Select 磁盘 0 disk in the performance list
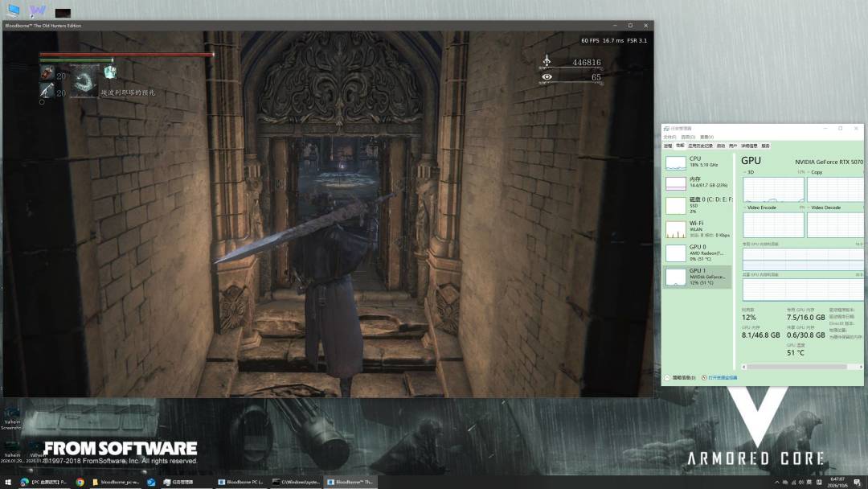 tap(698, 205)
